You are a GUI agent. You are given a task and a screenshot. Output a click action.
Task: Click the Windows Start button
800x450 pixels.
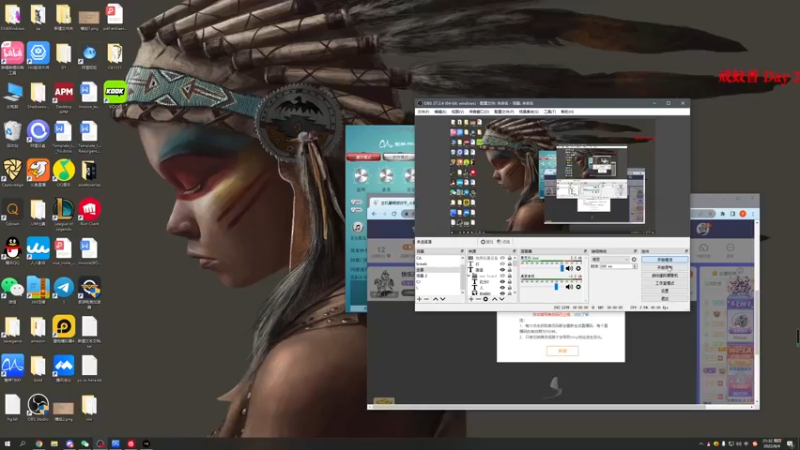click(7, 444)
